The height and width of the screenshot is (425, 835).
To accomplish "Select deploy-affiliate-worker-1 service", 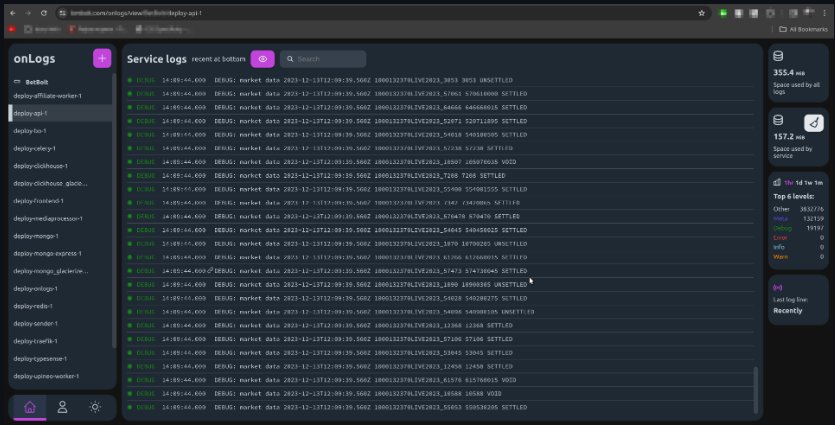I will click(x=48, y=96).
